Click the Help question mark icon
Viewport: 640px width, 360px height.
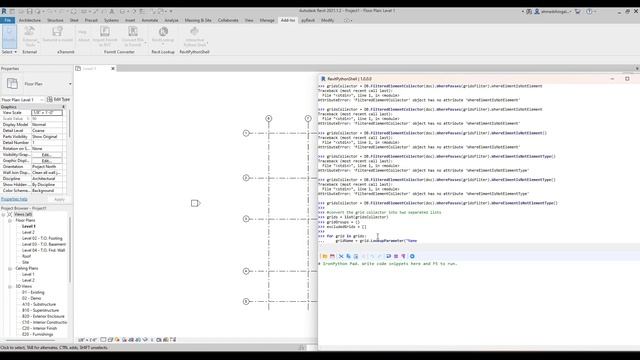pyautogui.click(x=589, y=11)
